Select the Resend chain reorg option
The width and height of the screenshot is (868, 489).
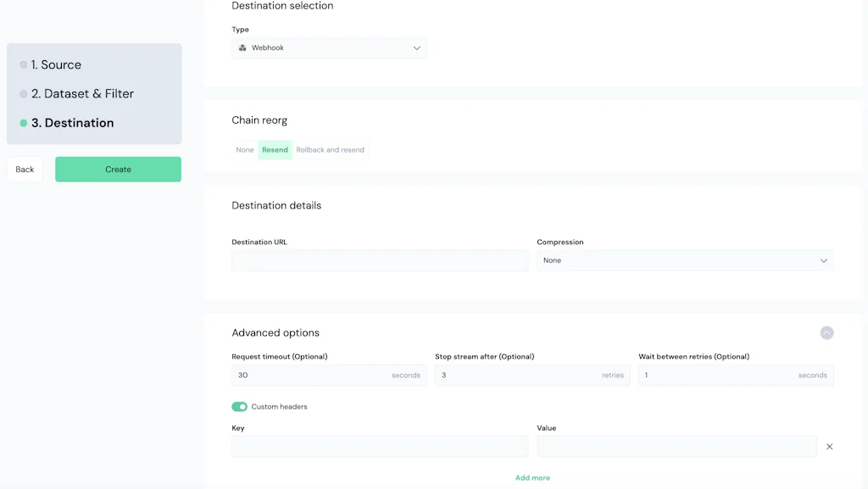tap(275, 149)
